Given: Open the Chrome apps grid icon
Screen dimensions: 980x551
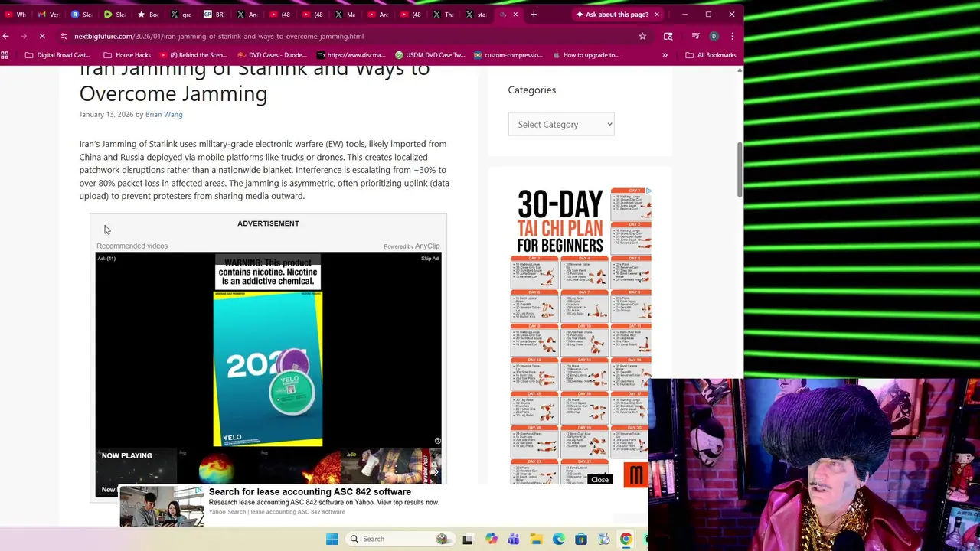Looking at the screenshot, I should click(x=5, y=55).
